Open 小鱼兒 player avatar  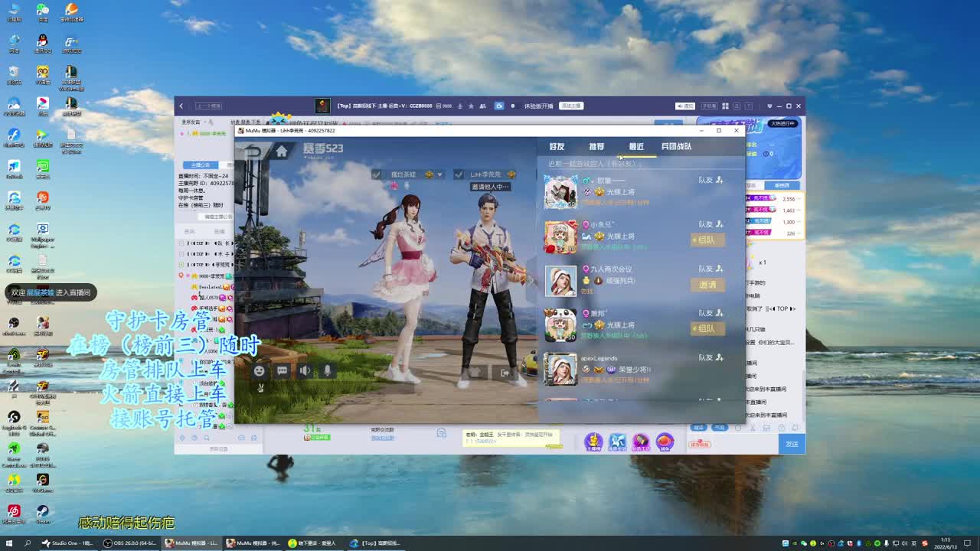pyautogui.click(x=560, y=236)
